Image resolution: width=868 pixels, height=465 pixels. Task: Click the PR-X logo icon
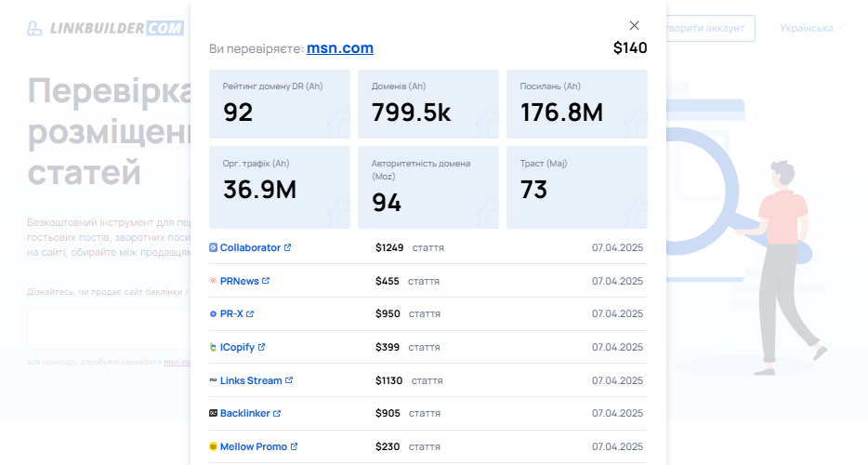[213, 313]
